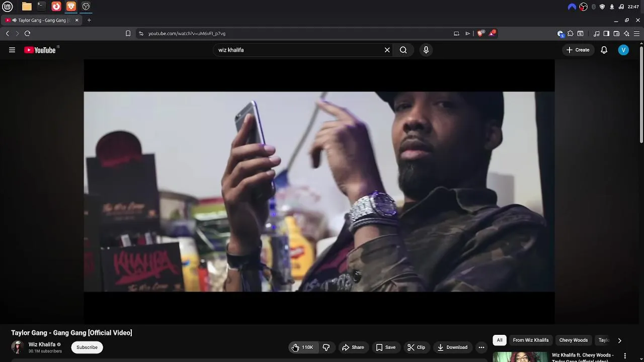This screenshot has width=644, height=362.
Task: Open the red Firefox-style launcher in panel
Action: click(x=56, y=7)
